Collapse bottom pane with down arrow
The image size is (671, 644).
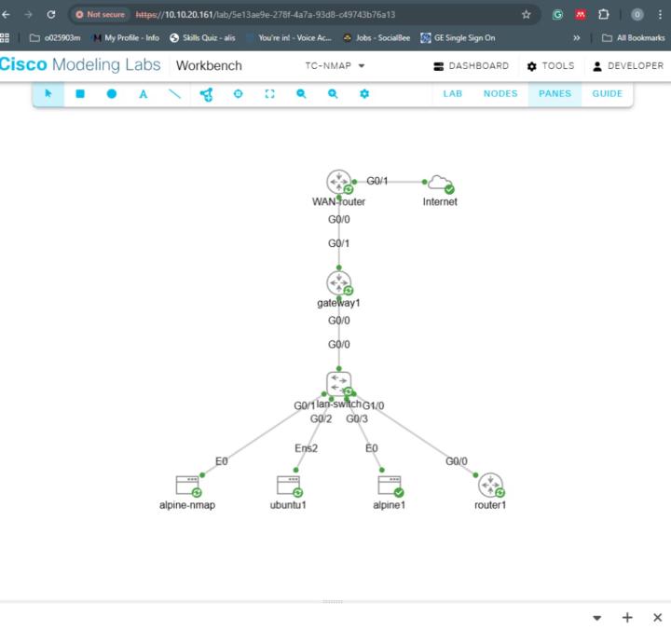point(597,618)
